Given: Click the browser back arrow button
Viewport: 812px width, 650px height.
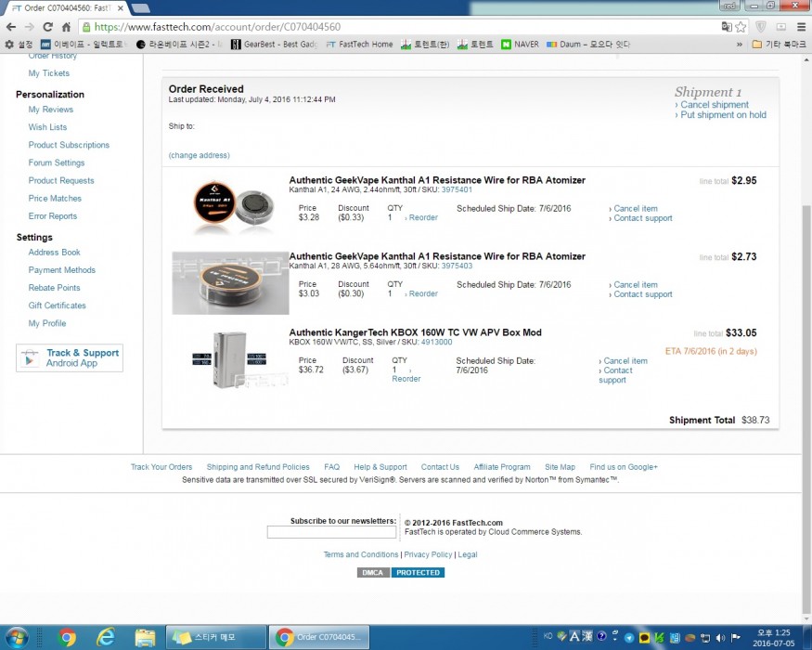Looking at the screenshot, I should [x=13, y=27].
